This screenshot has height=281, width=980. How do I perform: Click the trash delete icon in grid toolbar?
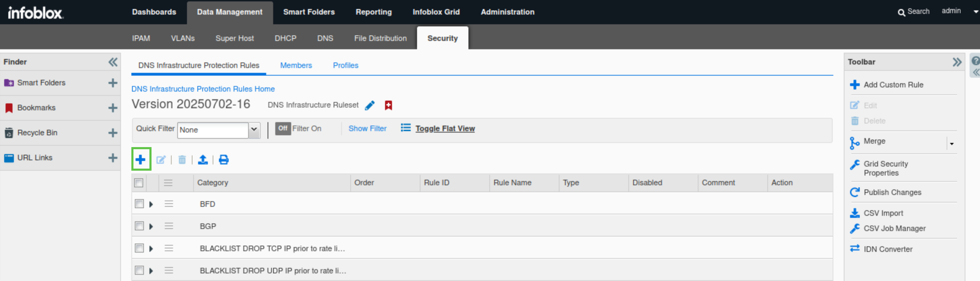pyautogui.click(x=182, y=160)
